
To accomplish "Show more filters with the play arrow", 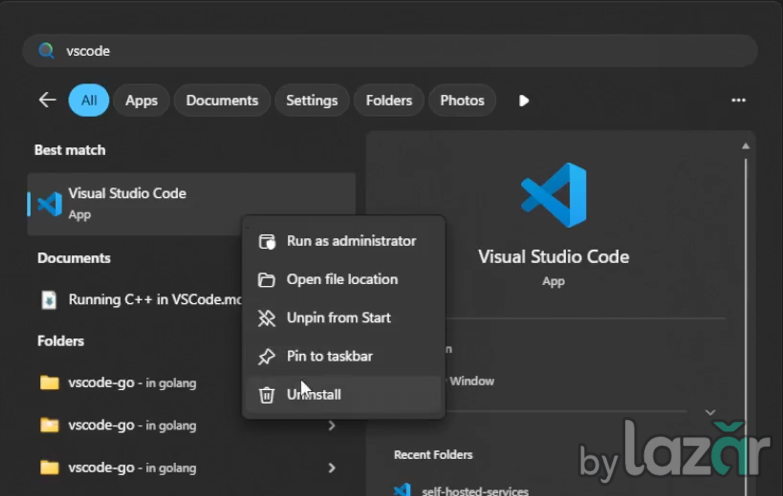I will pos(523,101).
